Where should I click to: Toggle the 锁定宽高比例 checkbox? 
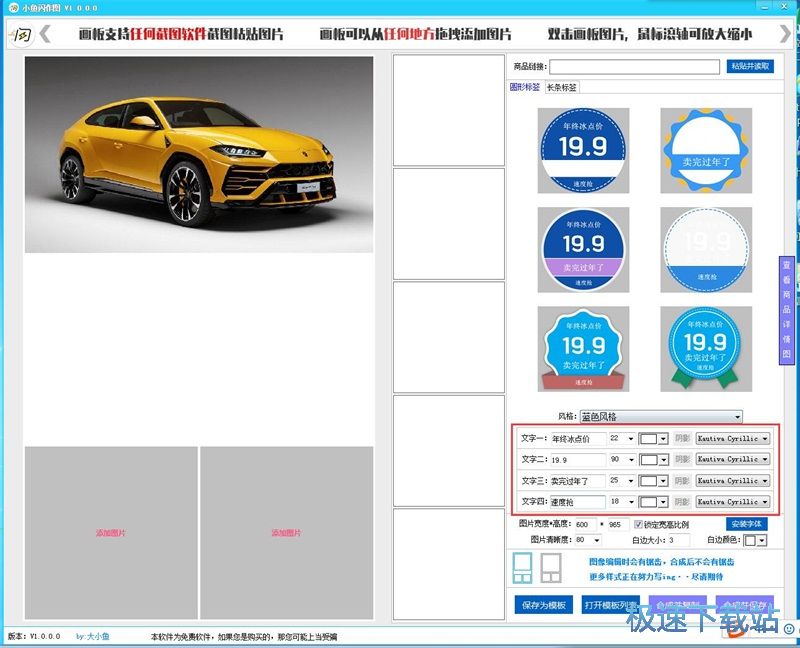[x=639, y=524]
